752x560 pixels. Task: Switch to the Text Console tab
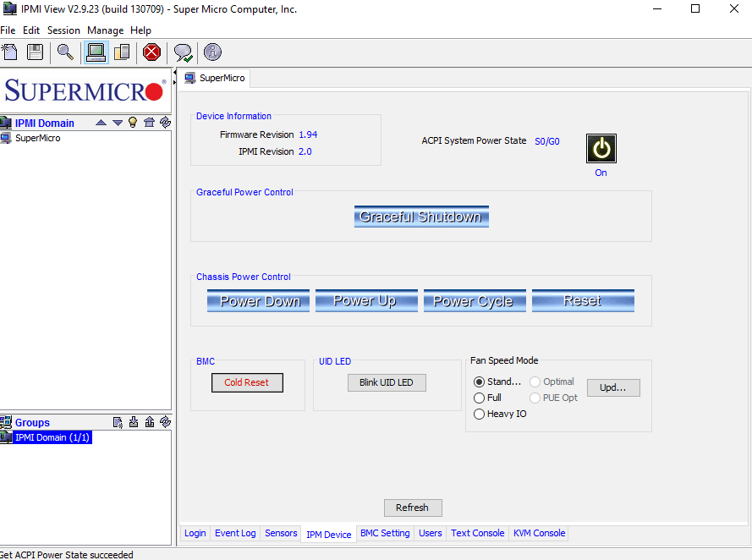pyautogui.click(x=478, y=533)
